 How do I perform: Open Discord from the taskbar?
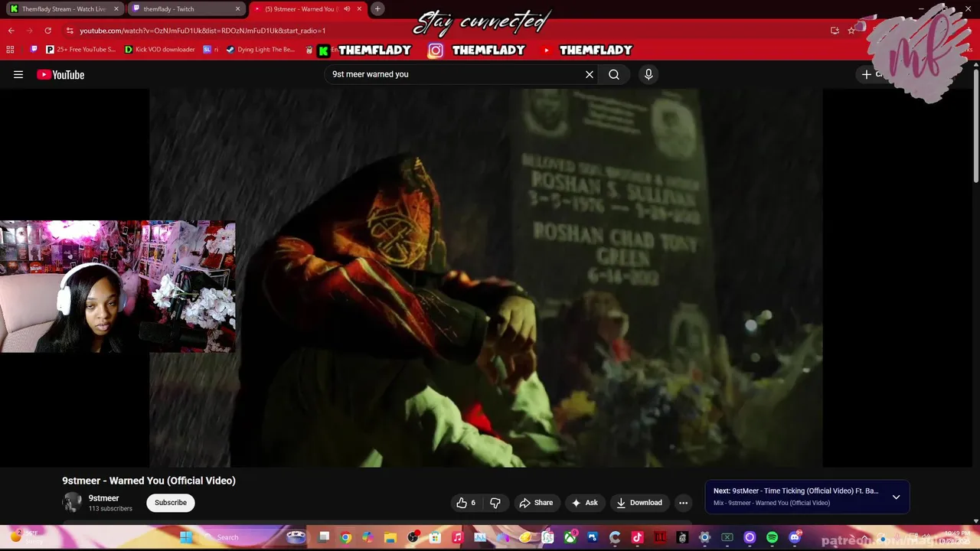[x=795, y=537]
